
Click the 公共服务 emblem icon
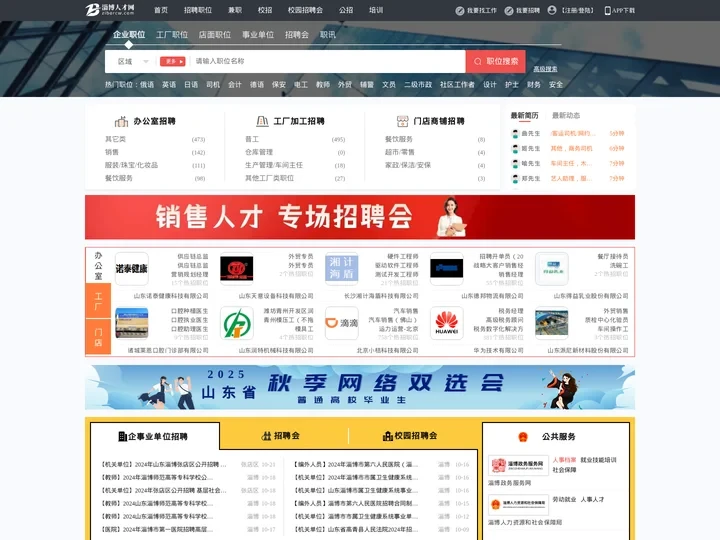(523, 437)
